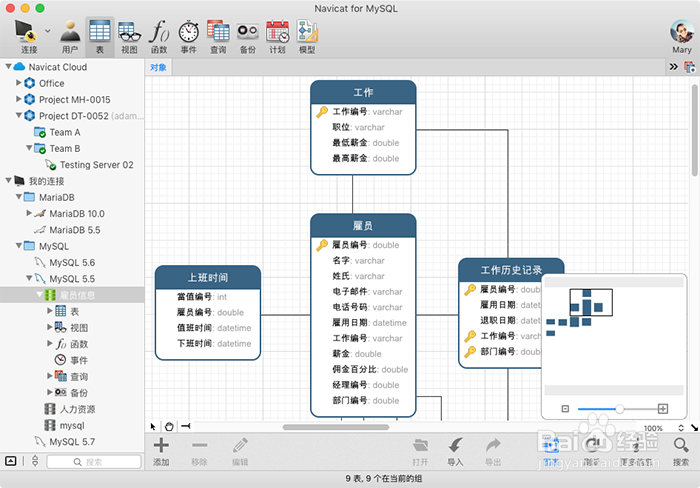Image resolution: width=700 pixels, height=488 pixels.
Task: Click the sidebar 搜索 search field
Action: (94, 462)
